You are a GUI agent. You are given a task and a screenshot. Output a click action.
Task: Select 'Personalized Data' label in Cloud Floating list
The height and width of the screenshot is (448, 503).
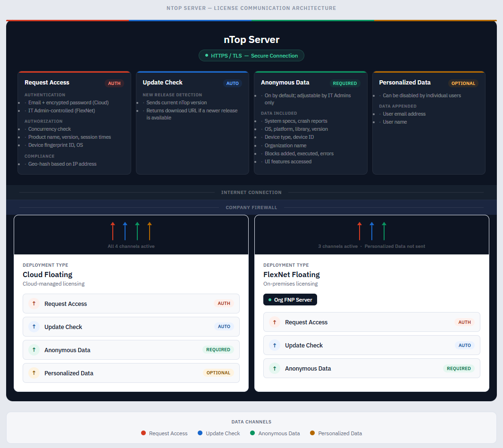pyautogui.click(x=69, y=373)
